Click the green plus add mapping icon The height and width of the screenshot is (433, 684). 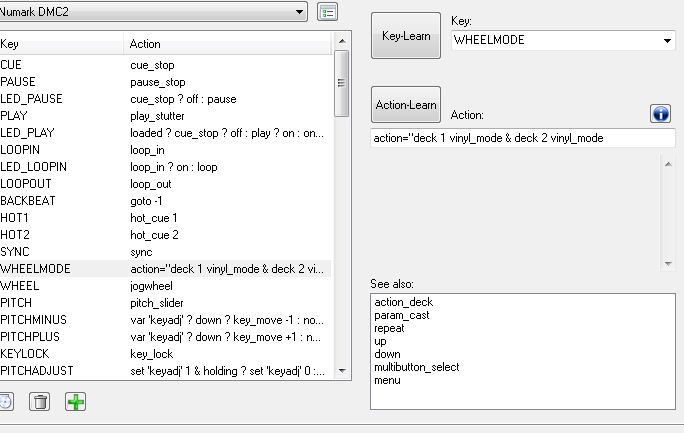tap(75, 402)
